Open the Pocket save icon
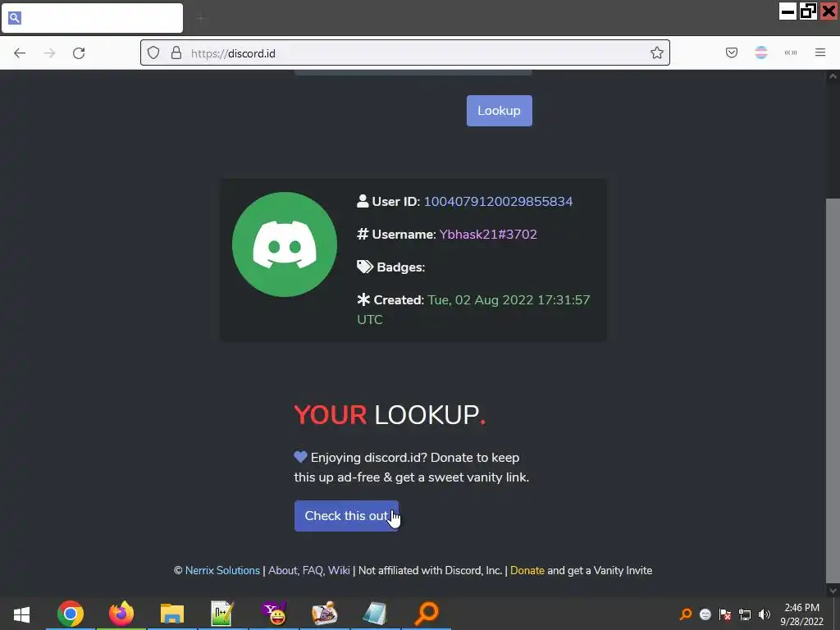 (x=732, y=52)
